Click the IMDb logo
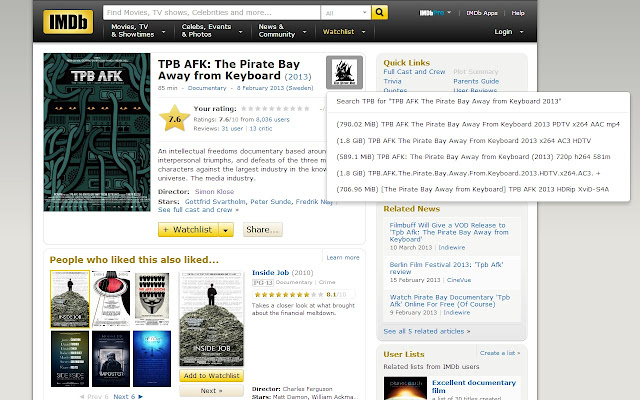The width and height of the screenshot is (640, 400). (68, 22)
